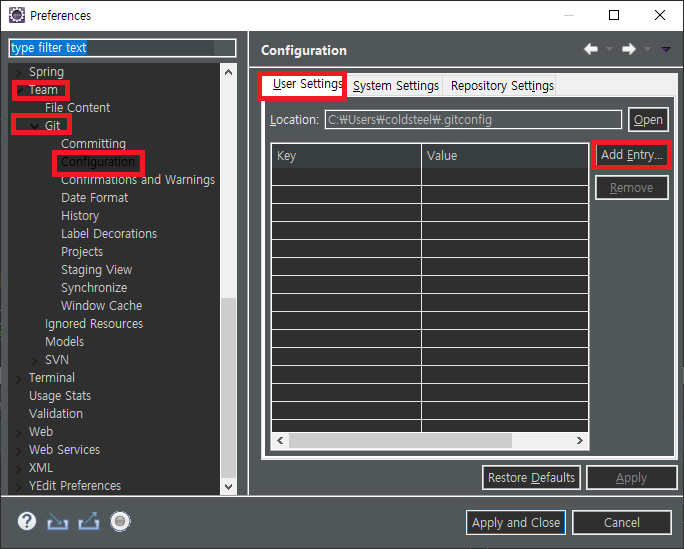Open the purple view menu triangle

click(x=666, y=49)
